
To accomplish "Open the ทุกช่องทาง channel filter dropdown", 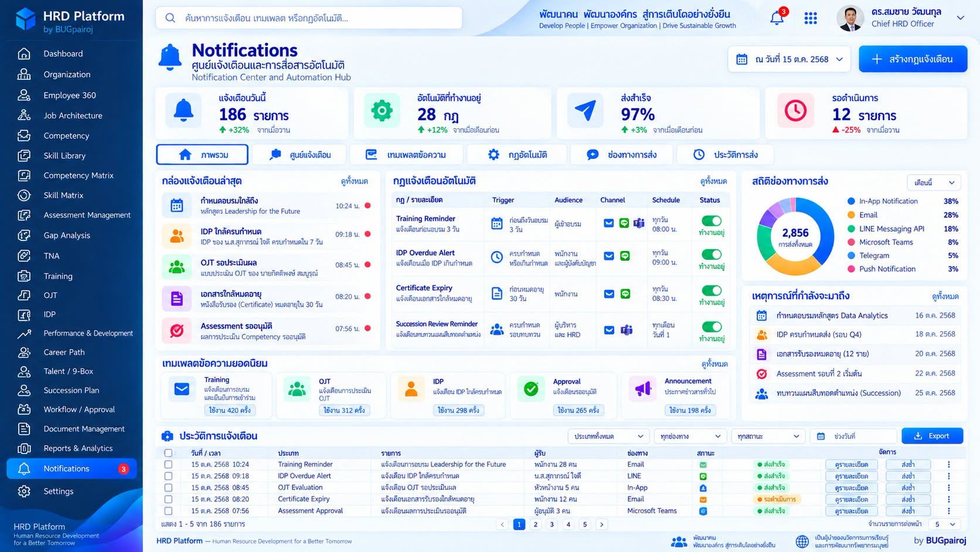I will coord(690,436).
